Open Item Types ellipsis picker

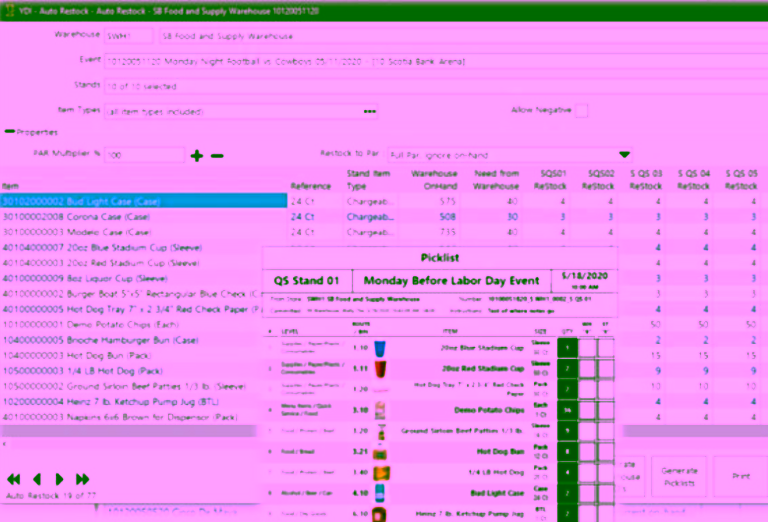[x=370, y=112]
